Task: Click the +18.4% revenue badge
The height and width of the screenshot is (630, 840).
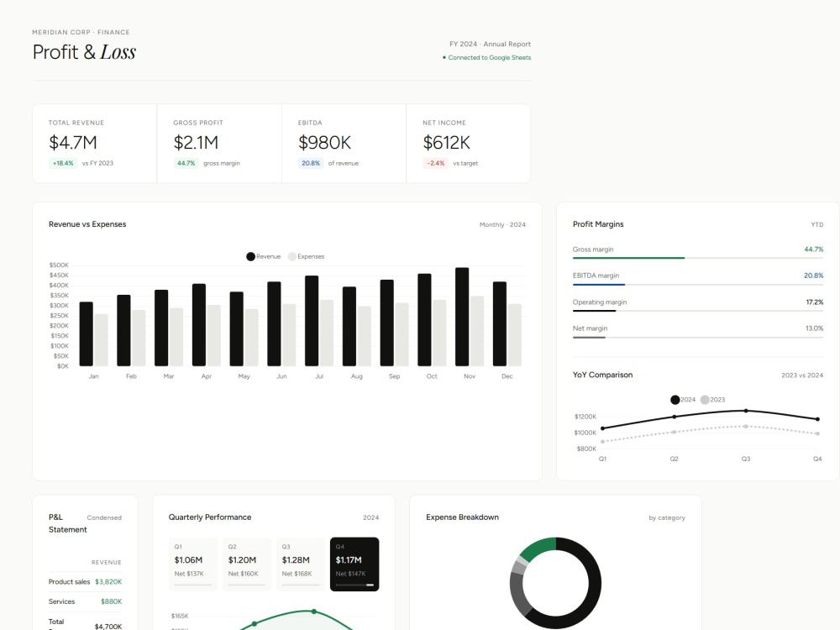Action: click(x=63, y=164)
